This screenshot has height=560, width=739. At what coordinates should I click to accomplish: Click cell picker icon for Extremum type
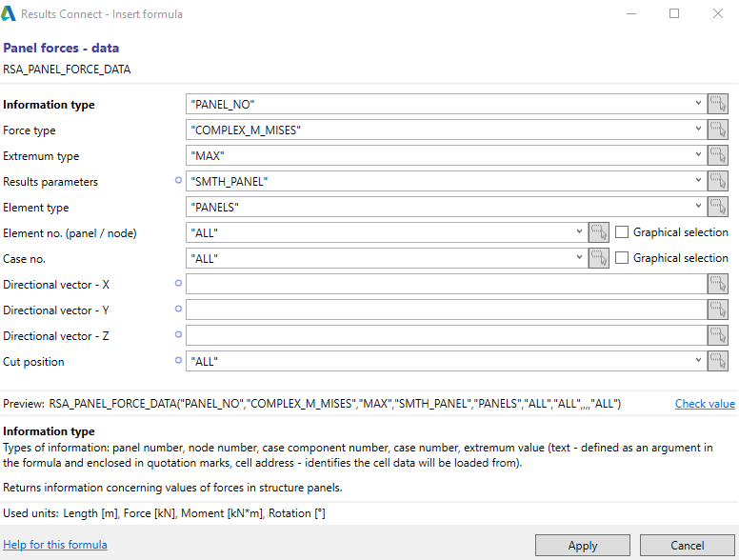(x=717, y=156)
